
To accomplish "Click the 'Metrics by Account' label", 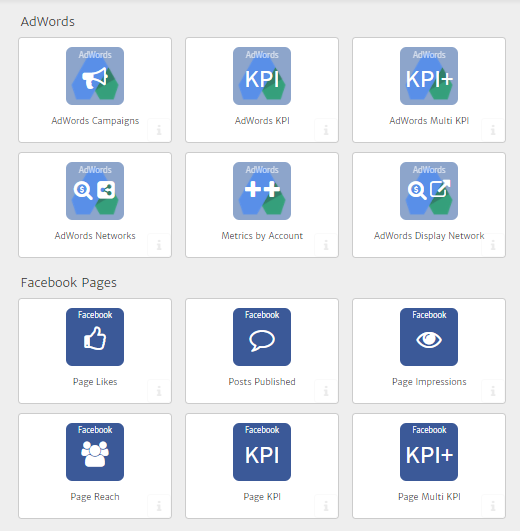I will click(262, 236).
